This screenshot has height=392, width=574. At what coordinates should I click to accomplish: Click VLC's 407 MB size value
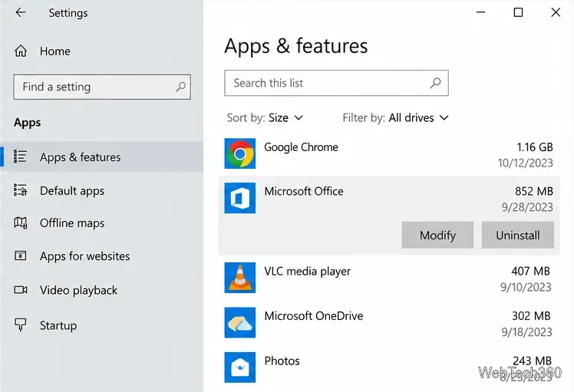pos(530,272)
